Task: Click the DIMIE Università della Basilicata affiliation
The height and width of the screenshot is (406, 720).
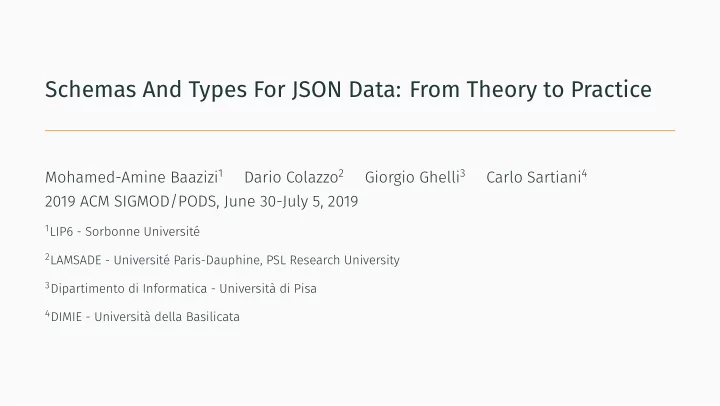Action: point(142,317)
